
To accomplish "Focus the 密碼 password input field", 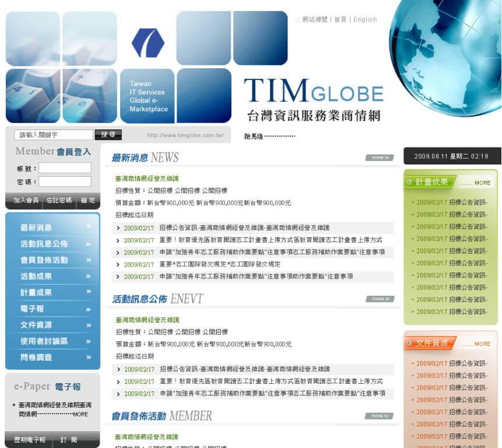I will [x=65, y=181].
